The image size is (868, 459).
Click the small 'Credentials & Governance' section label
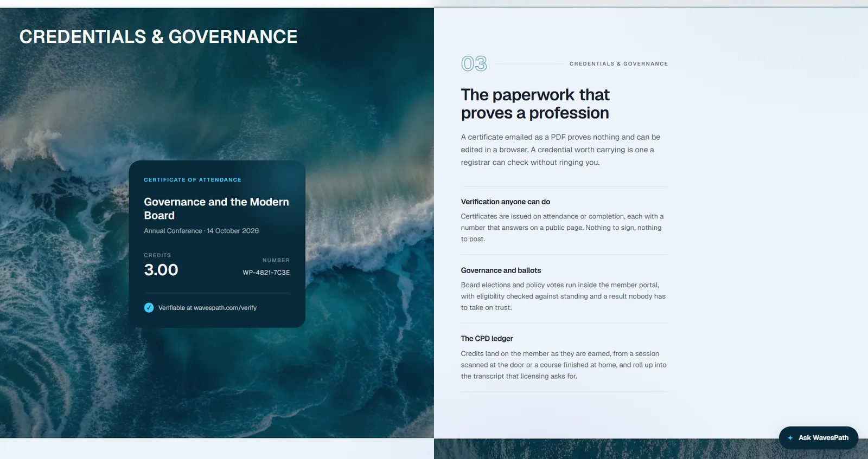[x=618, y=64]
